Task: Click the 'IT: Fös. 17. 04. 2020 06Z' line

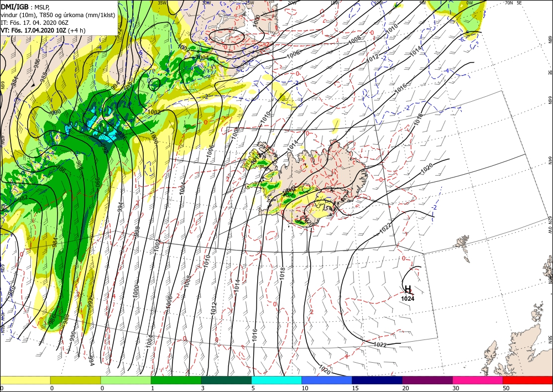Action: click(x=34, y=23)
